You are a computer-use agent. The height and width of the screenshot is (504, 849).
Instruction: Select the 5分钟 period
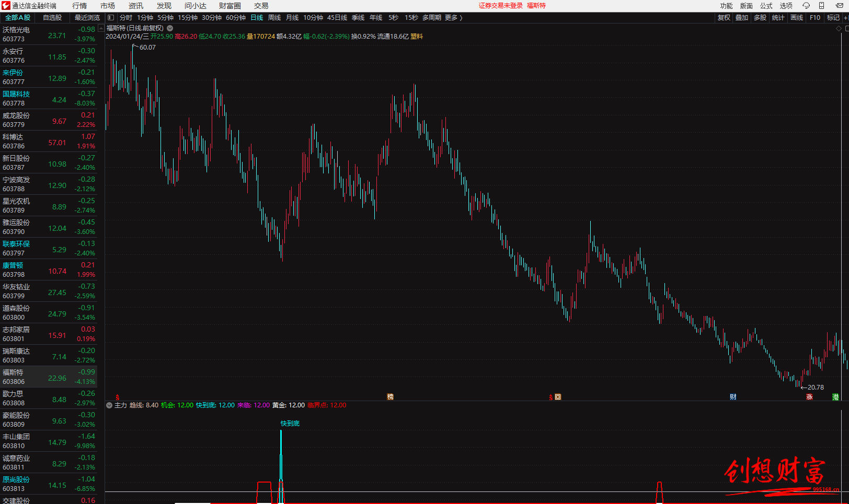click(x=165, y=18)
